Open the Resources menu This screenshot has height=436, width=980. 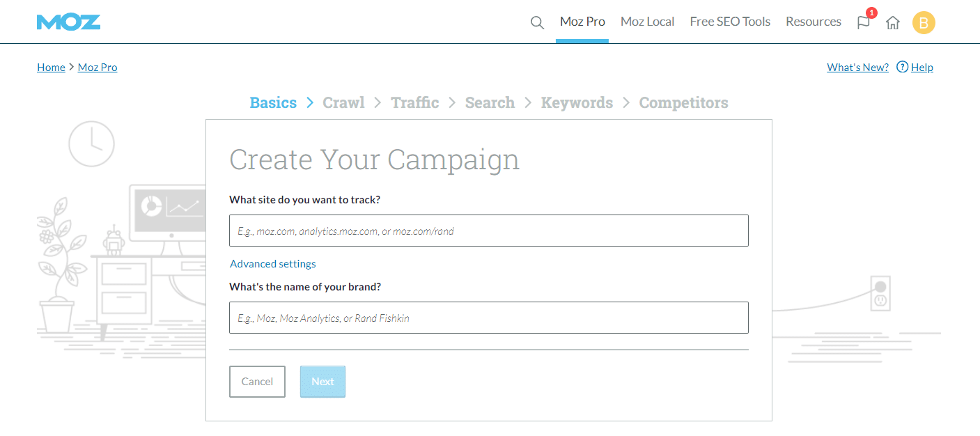pos(814,22)
